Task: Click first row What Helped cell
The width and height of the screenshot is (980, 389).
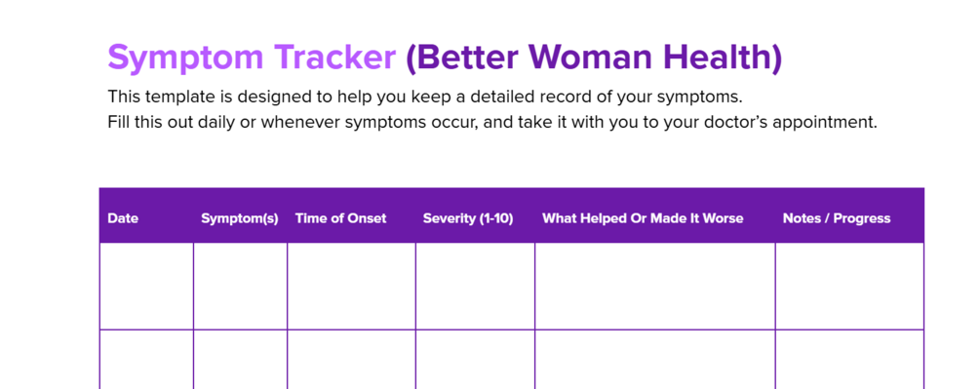Action: 655,286
